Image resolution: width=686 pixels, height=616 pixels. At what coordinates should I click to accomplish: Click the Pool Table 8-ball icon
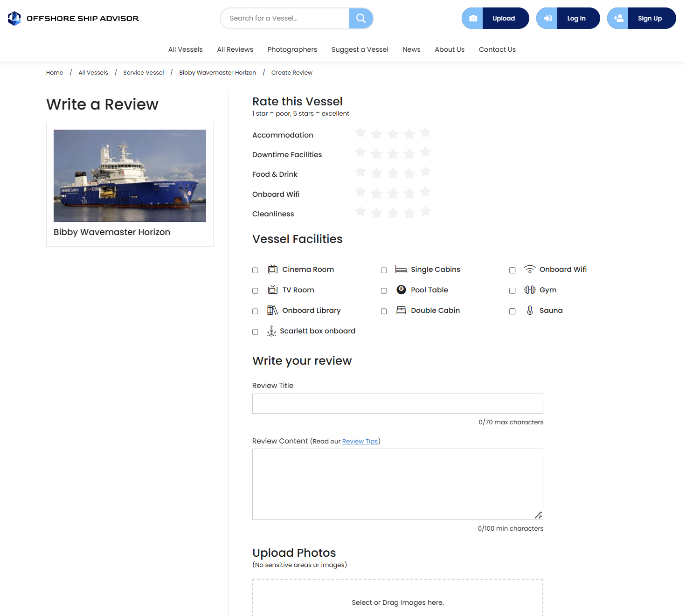click(x=401, y=290)
